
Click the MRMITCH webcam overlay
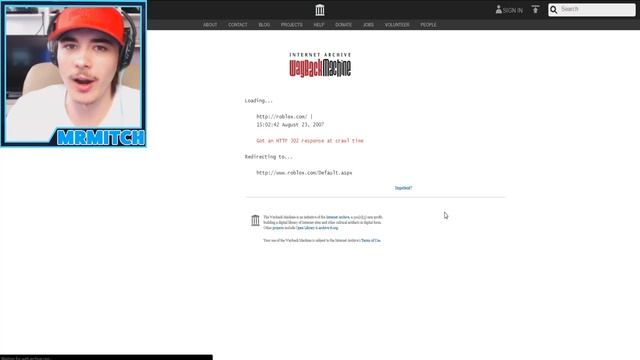click(73, 74)
